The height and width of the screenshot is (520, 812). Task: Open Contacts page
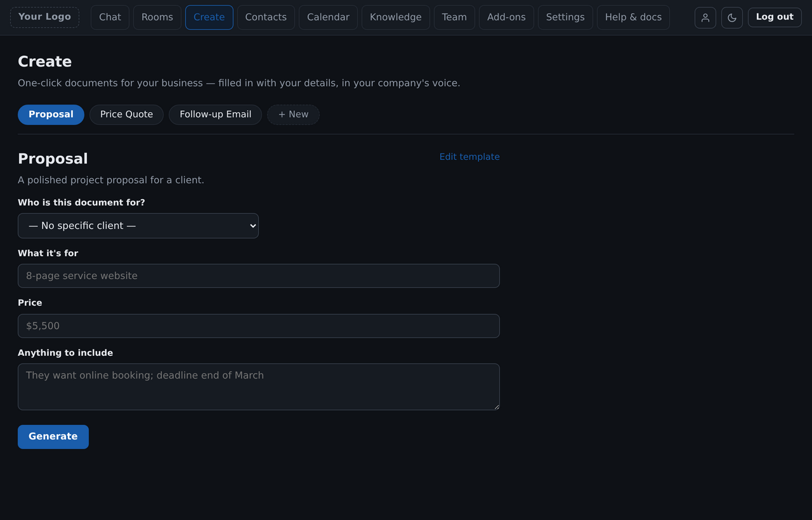(x=266, y=17)
